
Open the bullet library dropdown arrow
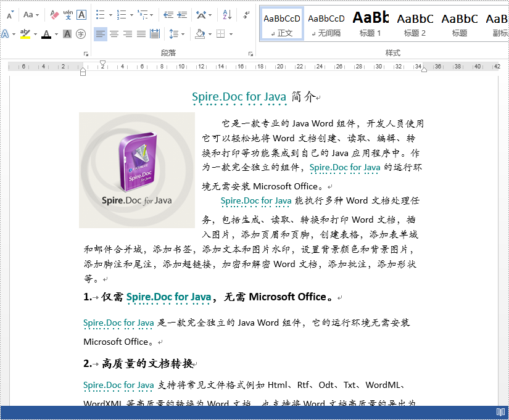pos(110,15)
